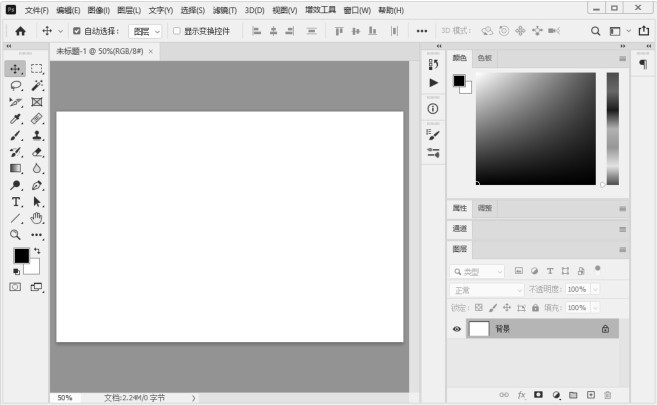The width and height of the screenshot is (657, 405).
Task: Choose the Horizontal Type tool
Action: [x=16, y=201]
